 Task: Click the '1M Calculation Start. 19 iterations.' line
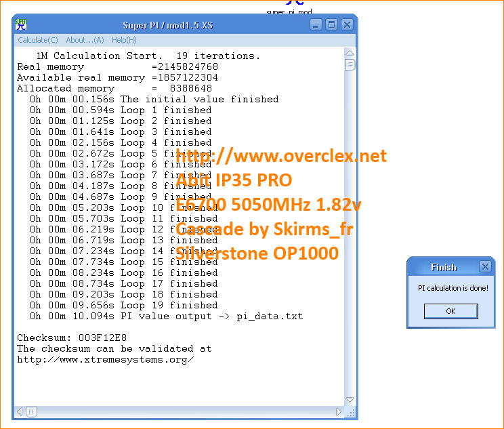148,56
